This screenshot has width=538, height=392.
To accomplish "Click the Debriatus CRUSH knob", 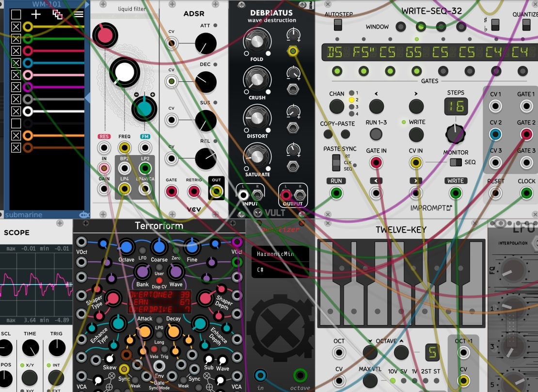I will click(x=257, y=80).
